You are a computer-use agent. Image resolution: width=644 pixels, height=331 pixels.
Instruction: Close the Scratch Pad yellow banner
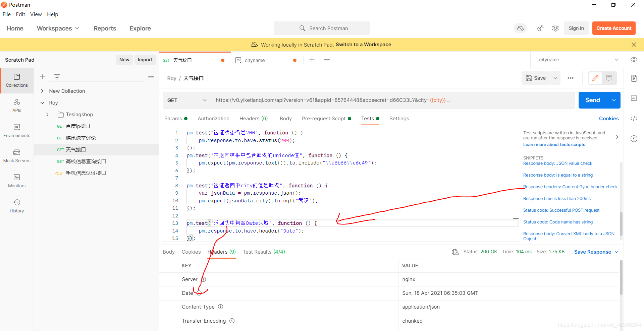point(634,45)
